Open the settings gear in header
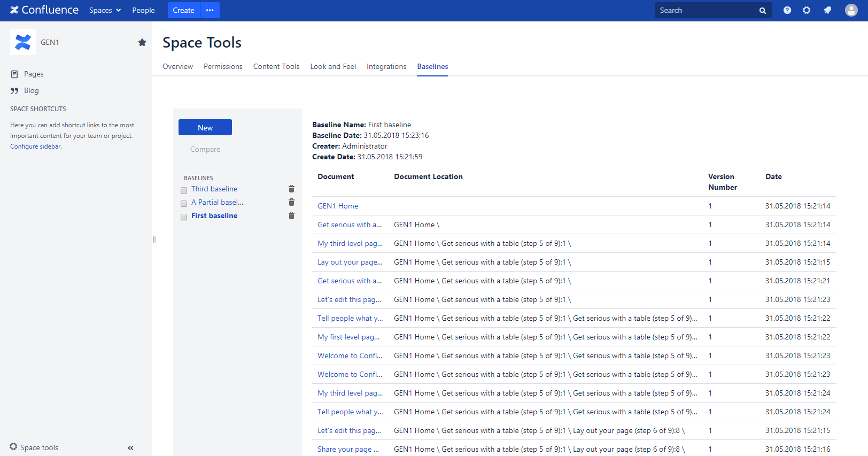Screen dimensions: 868x456 [x=807, y=10]
